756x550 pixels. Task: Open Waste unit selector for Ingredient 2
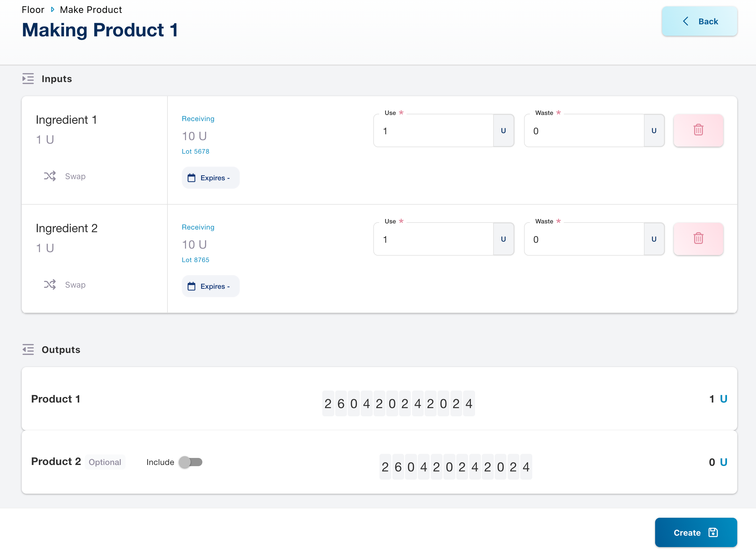tap(654, 239)
